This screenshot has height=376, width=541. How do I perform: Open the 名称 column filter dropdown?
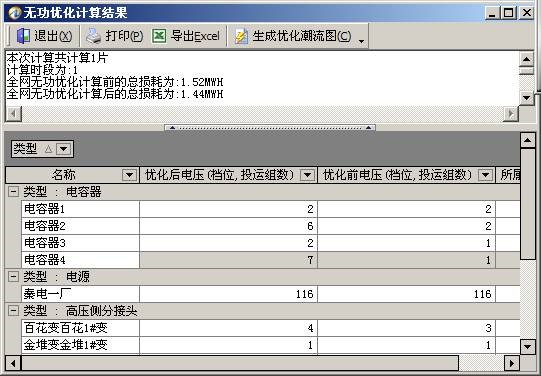tap(129, 175)
